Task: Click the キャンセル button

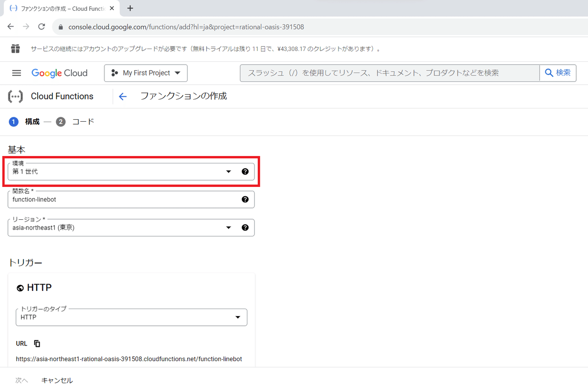Action: pos(57,380)
